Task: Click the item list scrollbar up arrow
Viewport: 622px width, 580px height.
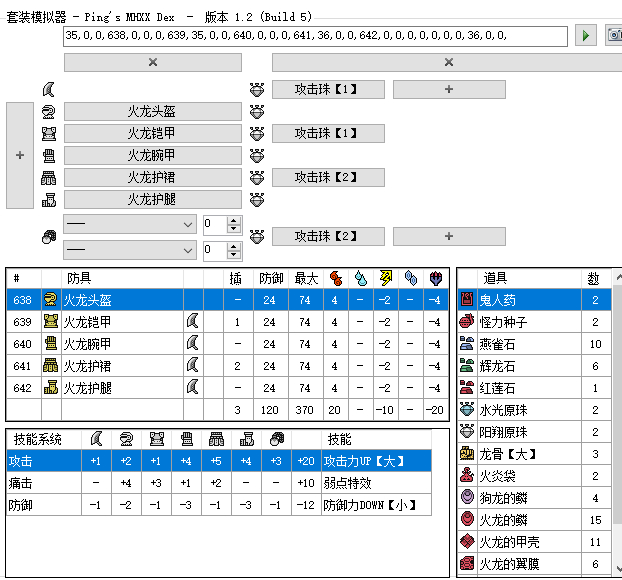Action: point(618,278)
